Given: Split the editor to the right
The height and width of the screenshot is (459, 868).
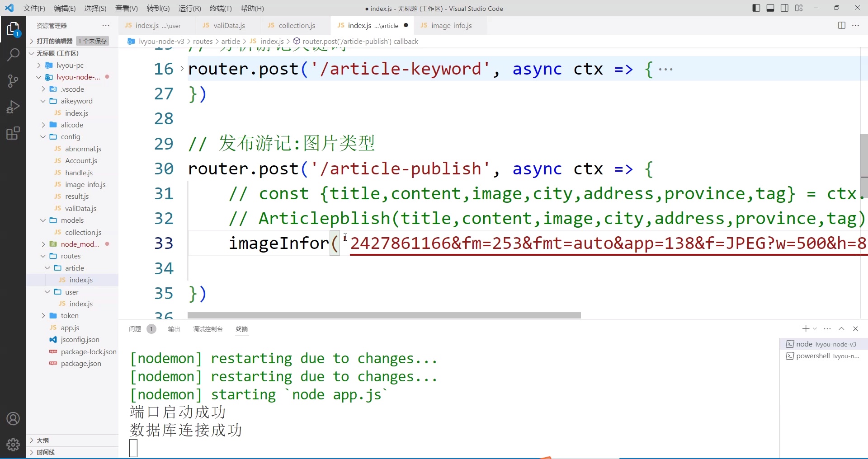Looking at the screenshot, I should point(841,26).
